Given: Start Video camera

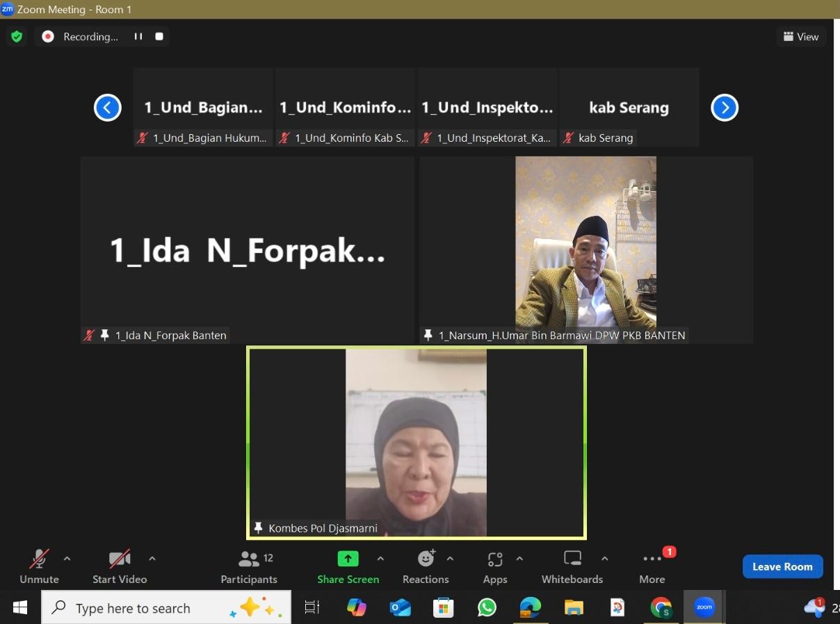Looking at the screenshot, I should pos(120,566).
